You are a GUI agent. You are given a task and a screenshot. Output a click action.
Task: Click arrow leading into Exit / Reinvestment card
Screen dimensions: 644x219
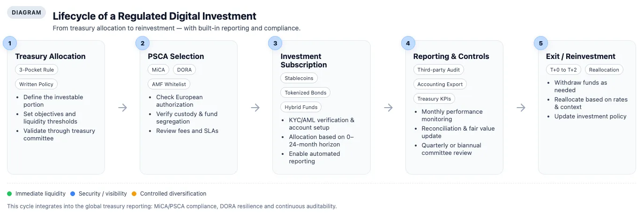coord(521,108)
